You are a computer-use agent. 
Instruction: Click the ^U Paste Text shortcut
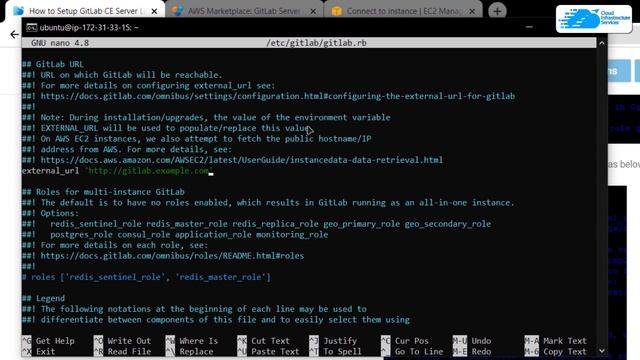pyautogui.click(x=268, y=351)
